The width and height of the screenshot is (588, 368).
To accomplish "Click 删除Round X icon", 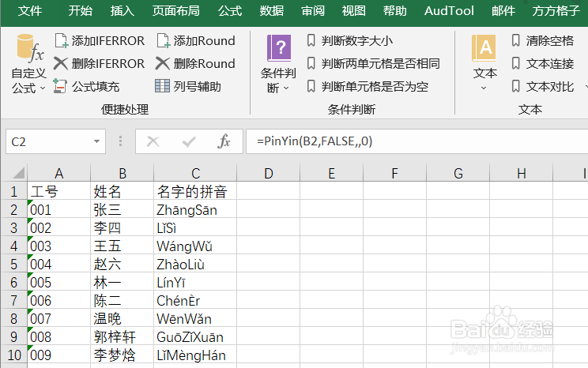I will click(x=162, y=63).
